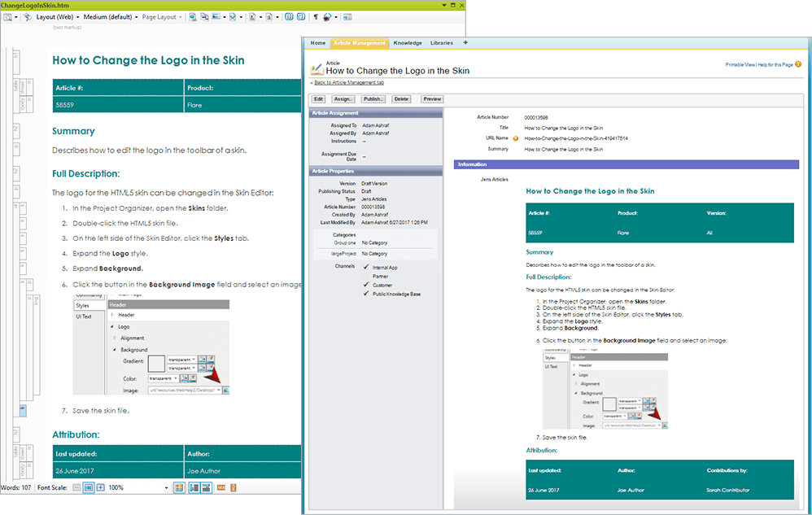Image resolution: width=812 pixels, height=515 pixels.
Task: Click the increase font scale plus button
Action: 100,487
